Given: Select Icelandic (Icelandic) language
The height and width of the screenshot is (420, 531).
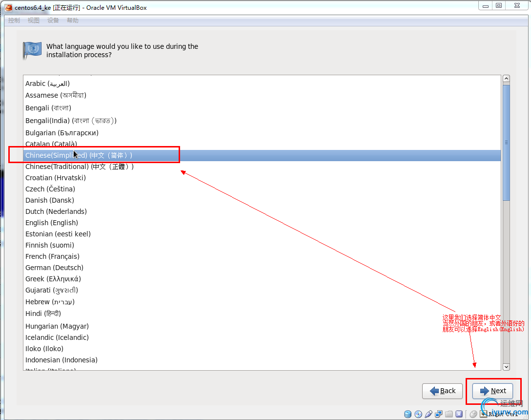Looking at the screenshot, I should [x=262, y=337].
